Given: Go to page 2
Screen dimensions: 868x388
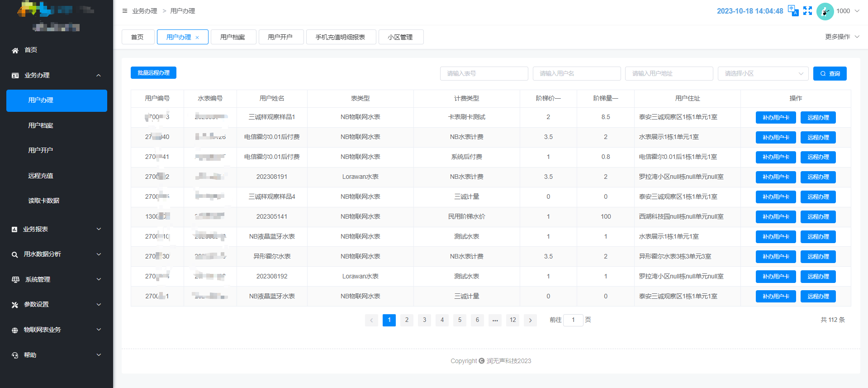Looking at the screenshot, I should tap(407, 320).
